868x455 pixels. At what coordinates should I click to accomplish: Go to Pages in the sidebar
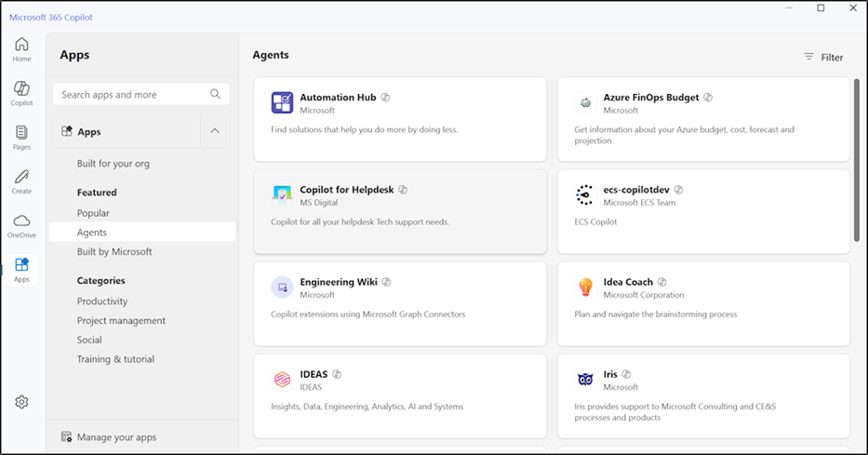[x=21, y=137]
